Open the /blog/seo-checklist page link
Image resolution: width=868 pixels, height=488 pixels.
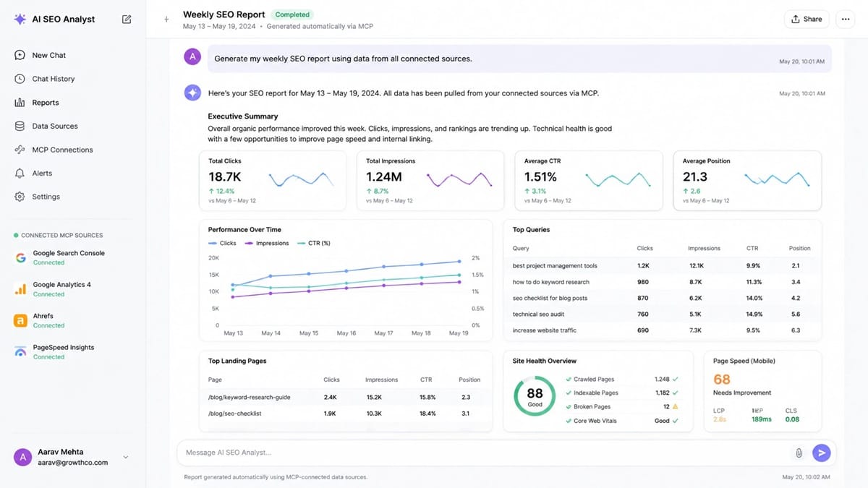234,414
